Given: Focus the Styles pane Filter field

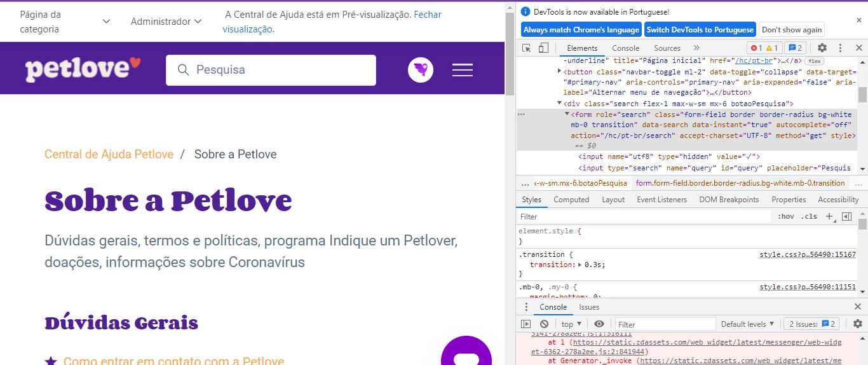Looking at the screenshot, I should pos(644,217).
